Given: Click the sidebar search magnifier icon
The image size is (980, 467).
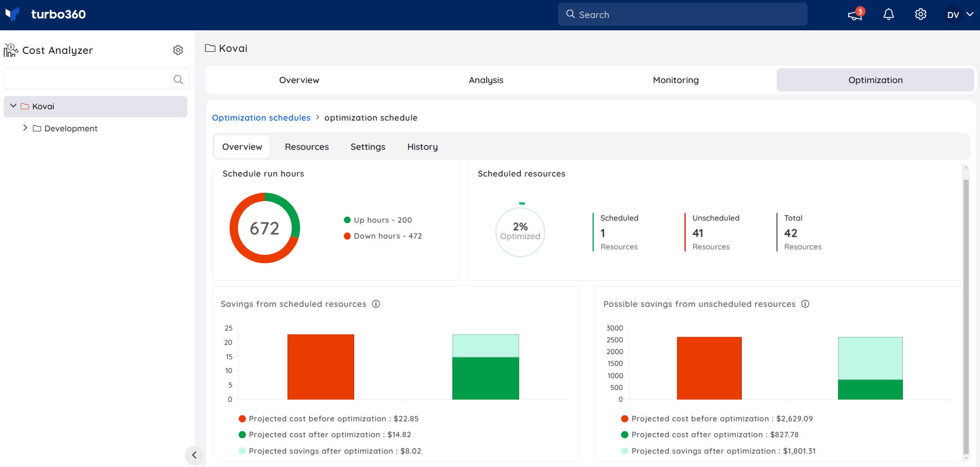Looking at the screenshot, I should (178, 80).
